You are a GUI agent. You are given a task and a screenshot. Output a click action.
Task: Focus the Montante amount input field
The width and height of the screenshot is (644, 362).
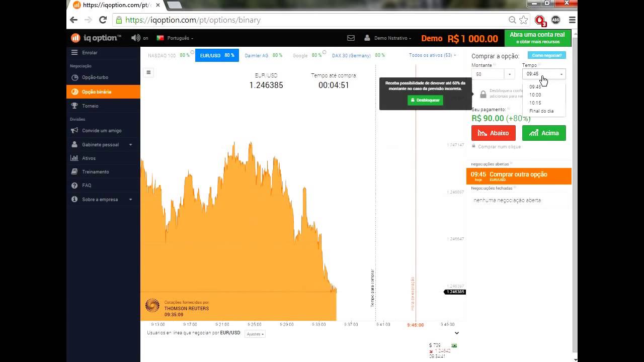(488, 74)
